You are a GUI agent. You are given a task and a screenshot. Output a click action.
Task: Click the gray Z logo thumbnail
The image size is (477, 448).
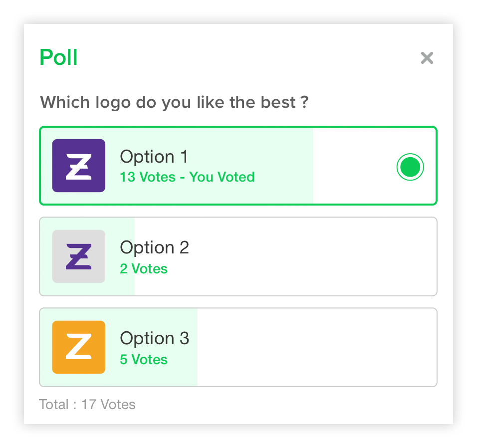(78, 256)
